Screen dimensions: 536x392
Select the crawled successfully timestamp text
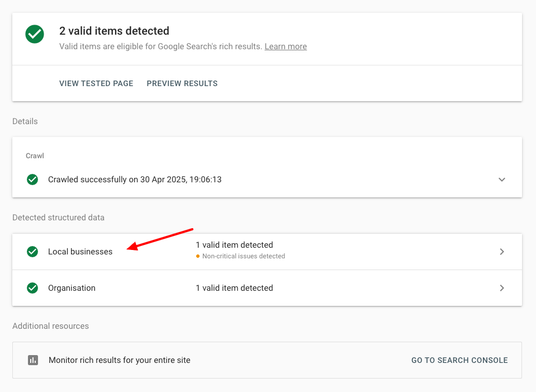click(x=135, y=180)
